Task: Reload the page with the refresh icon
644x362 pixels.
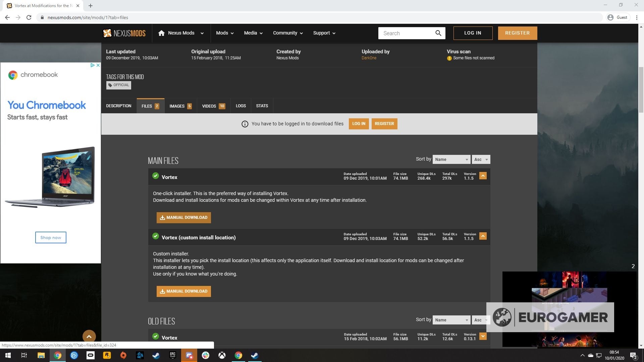Action: pyautogui.click(x=29, y=17)
